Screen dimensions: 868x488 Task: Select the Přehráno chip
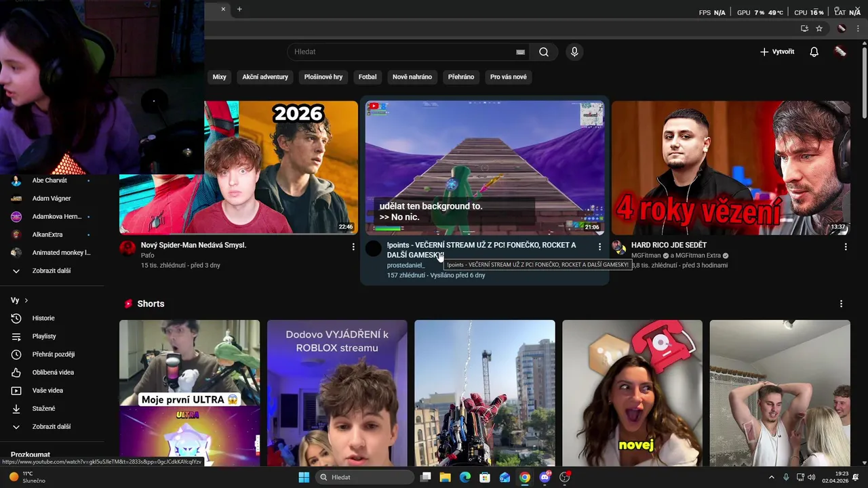click(461, 77)
